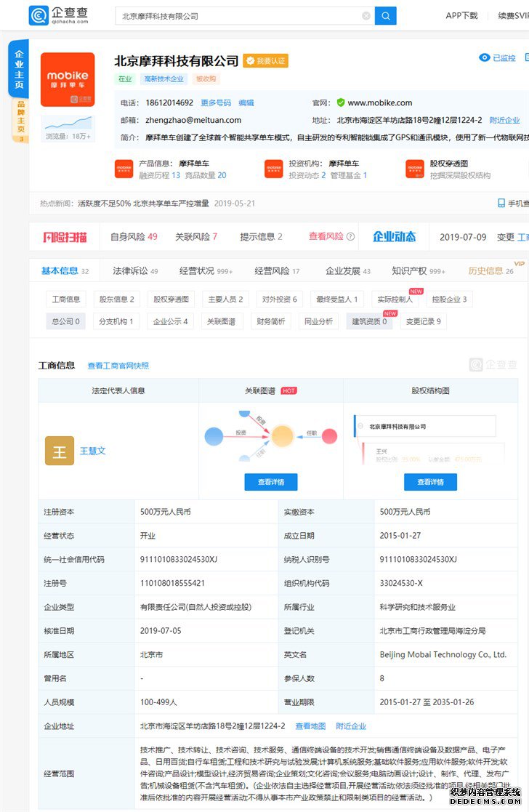Click 编辑 link next to phone number
The image size is (529, 812).
tap(246, 103)
